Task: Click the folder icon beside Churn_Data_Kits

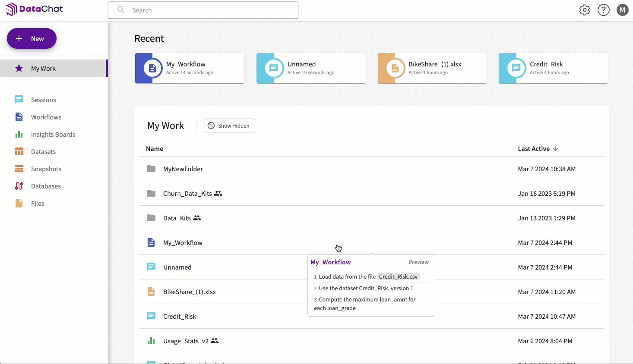Action: [x=151, y=193]
